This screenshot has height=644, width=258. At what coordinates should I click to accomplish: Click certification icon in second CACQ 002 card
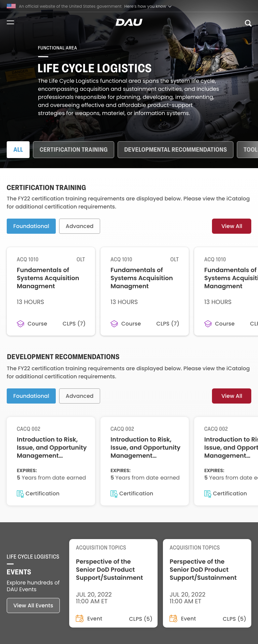point(114,494)
